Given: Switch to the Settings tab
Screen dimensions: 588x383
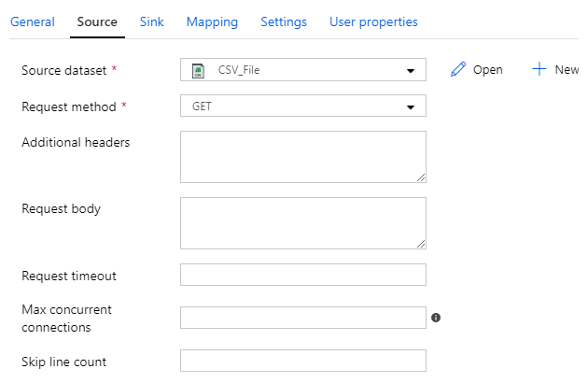Looking at the screenshot, I should [x=284, y=21].
